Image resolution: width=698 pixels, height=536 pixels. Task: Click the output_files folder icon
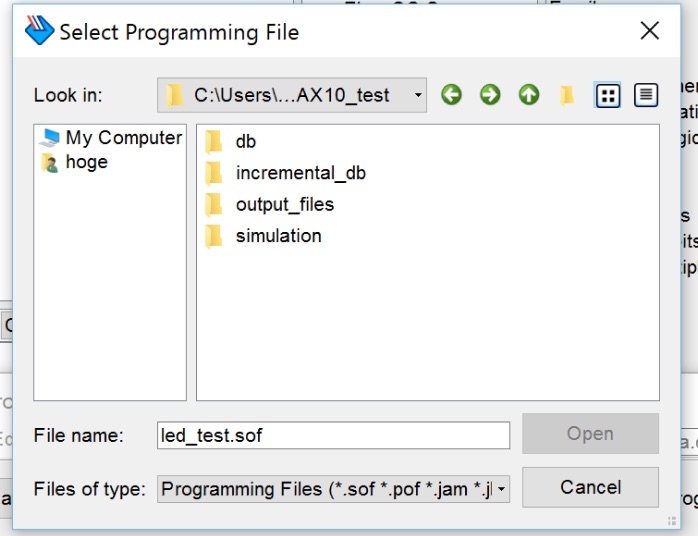point(214,204)
